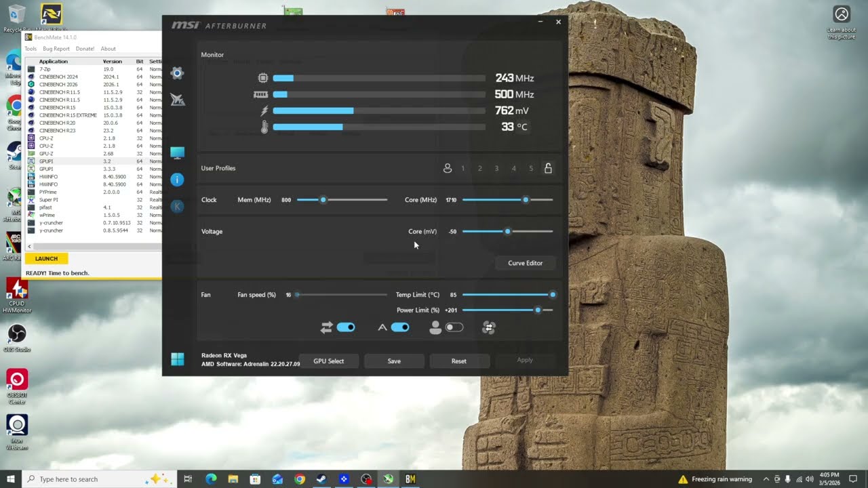Click the Core voltage slider handle
This screenshot has width=868, height=488.
click(507, 232)
